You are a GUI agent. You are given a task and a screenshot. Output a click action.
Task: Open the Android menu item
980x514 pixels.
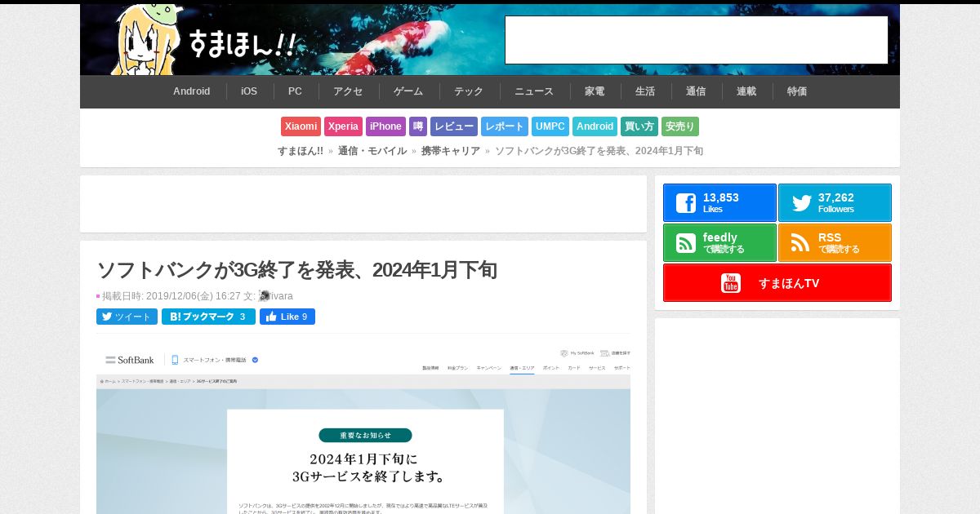tap(192, 91)
